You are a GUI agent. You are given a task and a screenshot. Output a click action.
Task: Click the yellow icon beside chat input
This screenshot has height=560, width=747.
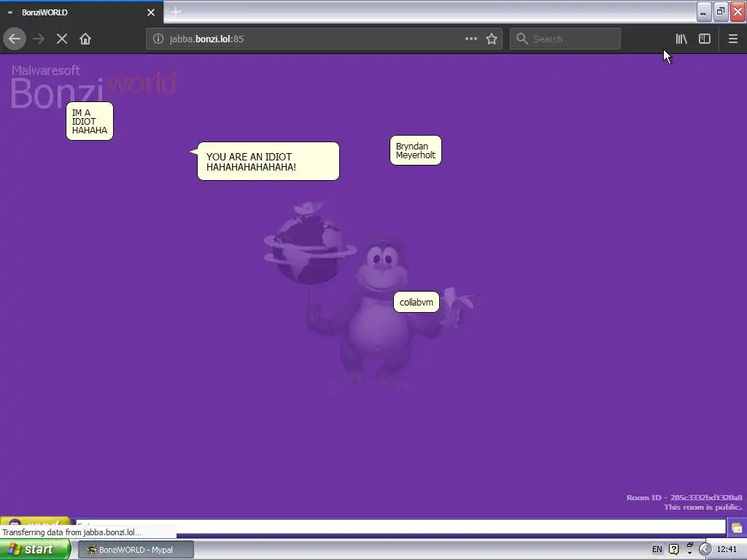click(x=737, y=528)
